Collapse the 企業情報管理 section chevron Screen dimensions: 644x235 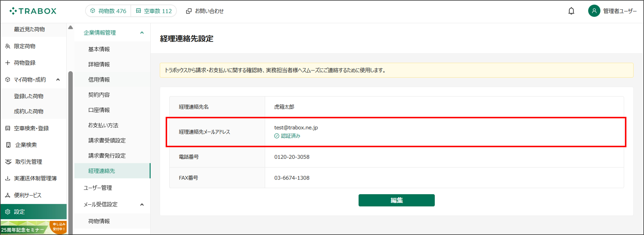click(142, 33)
